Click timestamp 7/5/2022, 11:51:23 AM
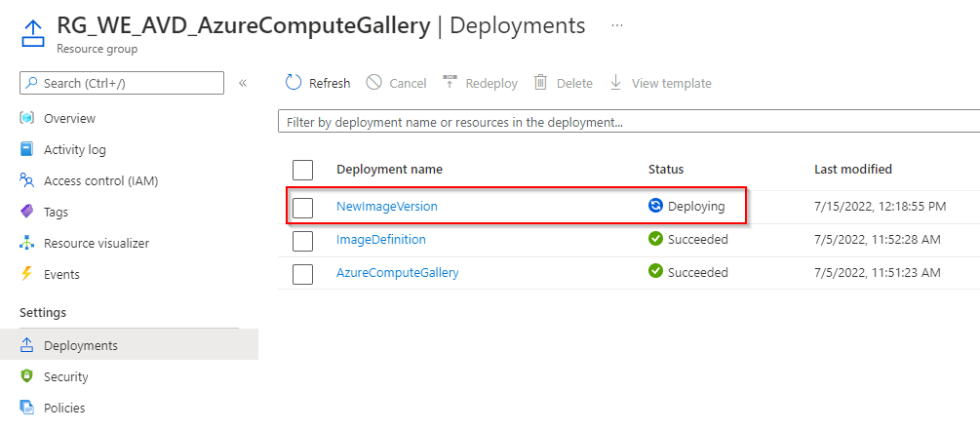 (878, 272)
